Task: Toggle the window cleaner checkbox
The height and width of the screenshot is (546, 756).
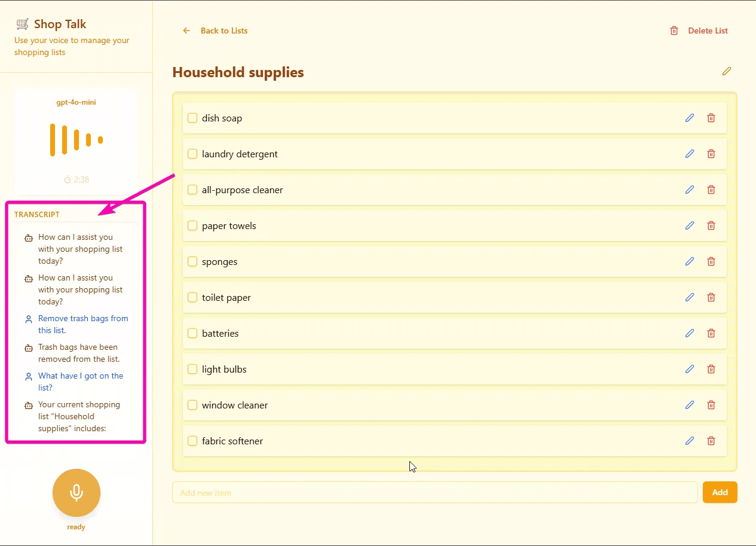Action: click(192, 405)
